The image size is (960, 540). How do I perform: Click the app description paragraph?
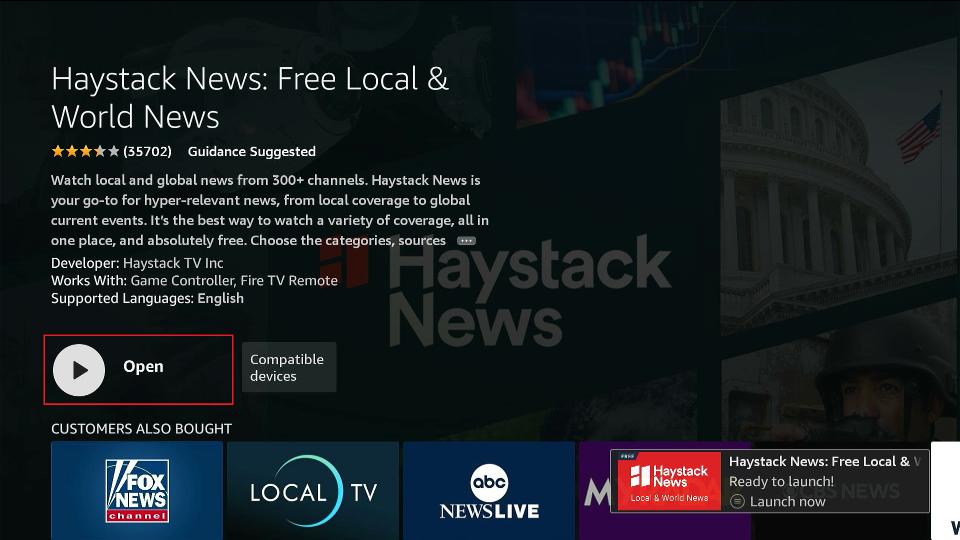point(269,210)
